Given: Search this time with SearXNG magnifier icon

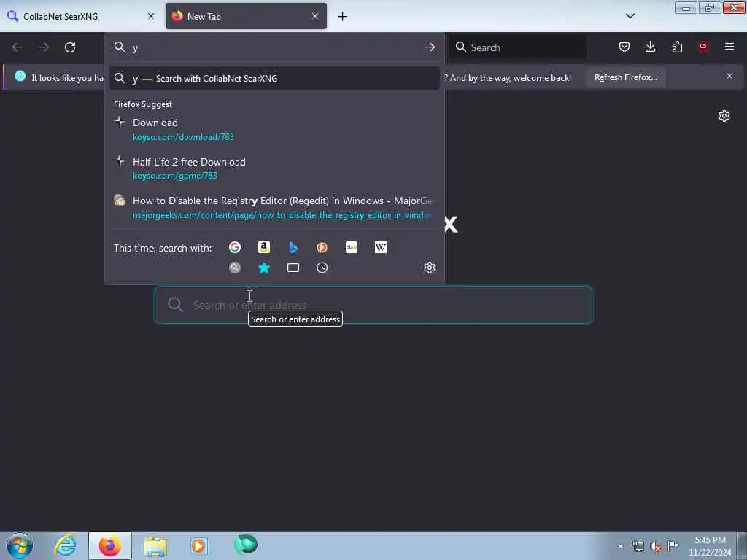Looking at the screenshot, I should [235, 268].
